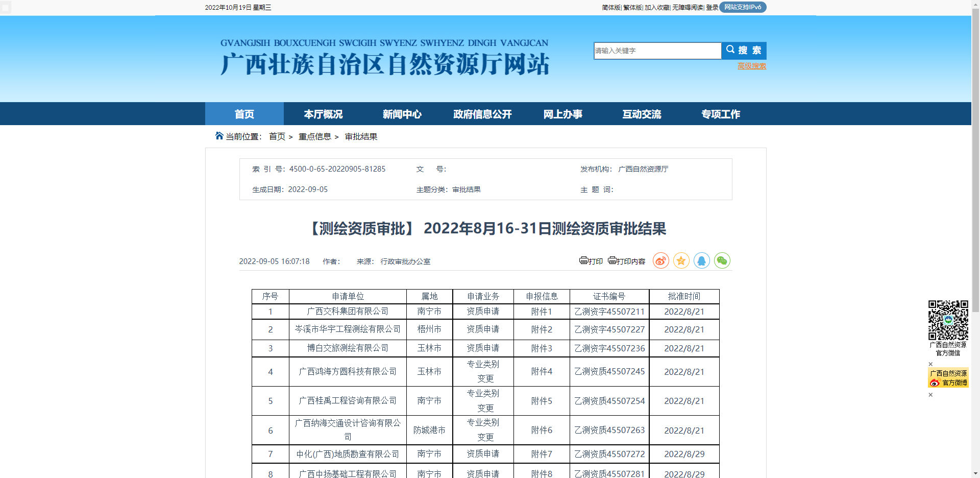Click 附件4 for 广西鸿海方圆科技有限公司

pos(542,371)
